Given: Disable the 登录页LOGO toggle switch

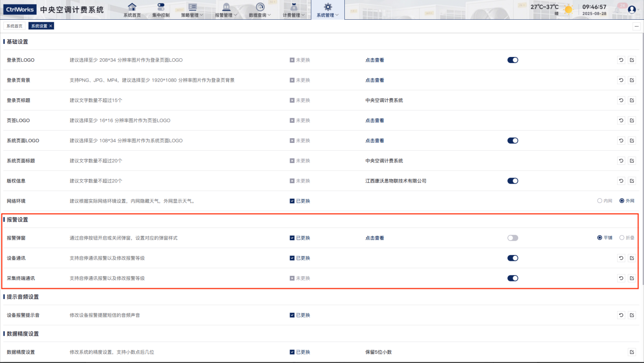Looking at the screenshot, I should 513,60.
